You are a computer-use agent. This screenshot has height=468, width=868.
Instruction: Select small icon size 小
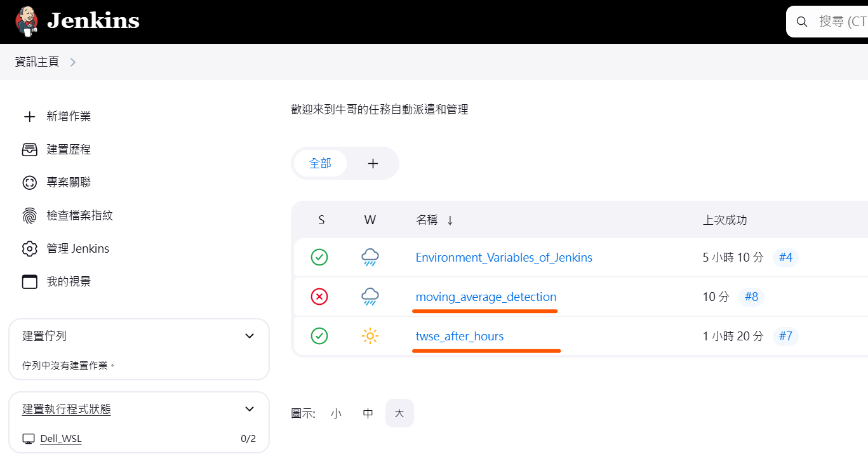[x=336, y=413]
